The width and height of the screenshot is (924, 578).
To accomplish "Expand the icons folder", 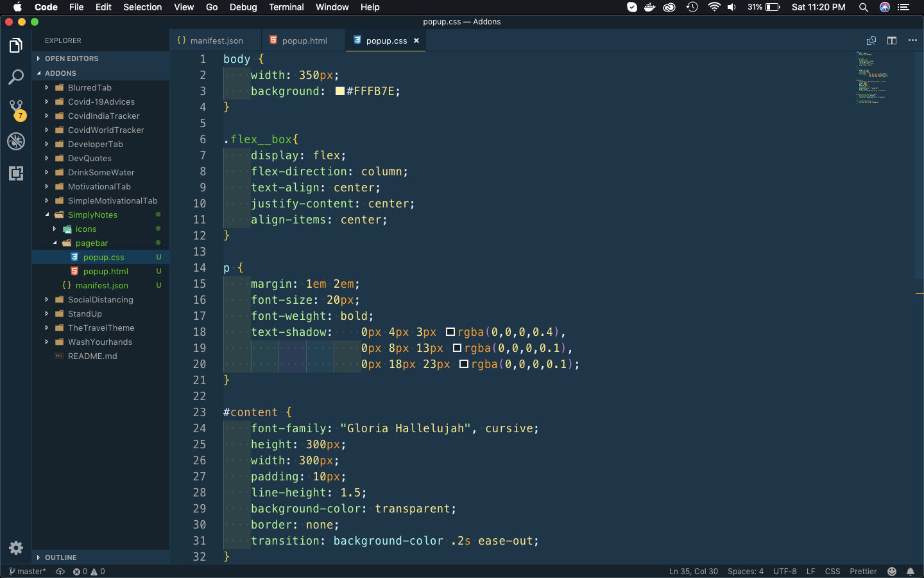I will 101,229.
